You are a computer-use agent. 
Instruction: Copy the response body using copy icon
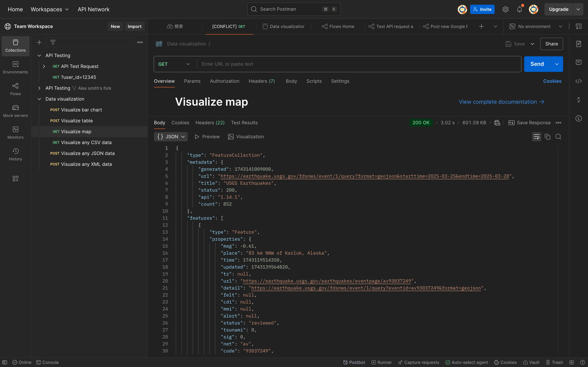point(547,137)
